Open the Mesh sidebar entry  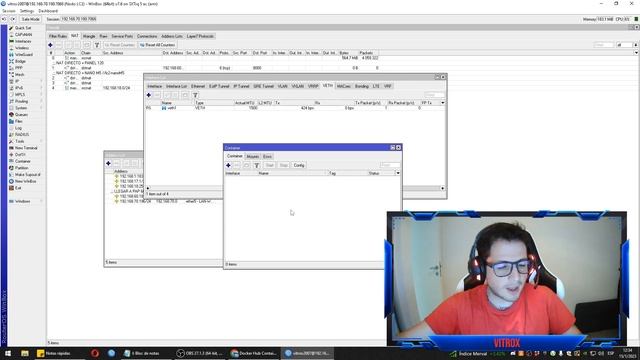tap(20, 74)
